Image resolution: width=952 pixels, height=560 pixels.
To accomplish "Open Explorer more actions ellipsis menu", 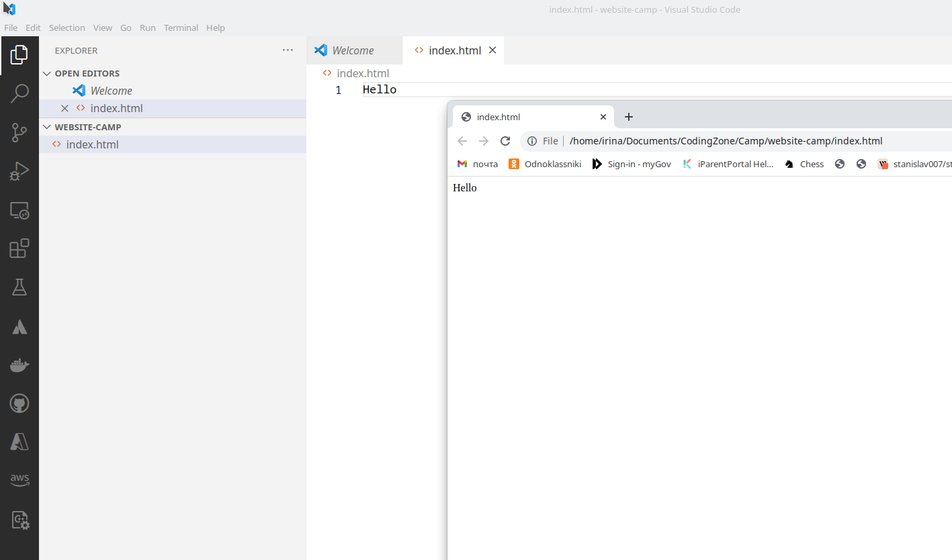I will (x=288, y=50).
